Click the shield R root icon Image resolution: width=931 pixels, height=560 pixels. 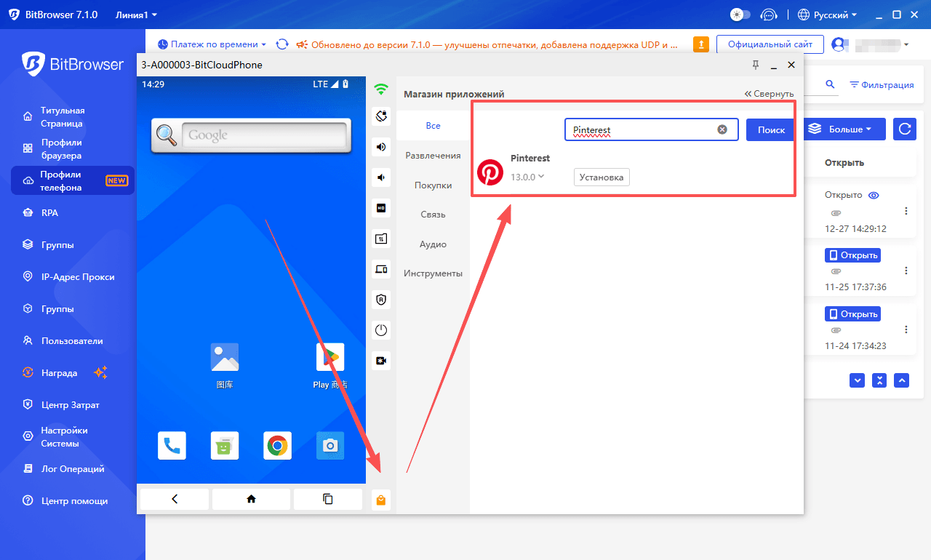(381, 300)
